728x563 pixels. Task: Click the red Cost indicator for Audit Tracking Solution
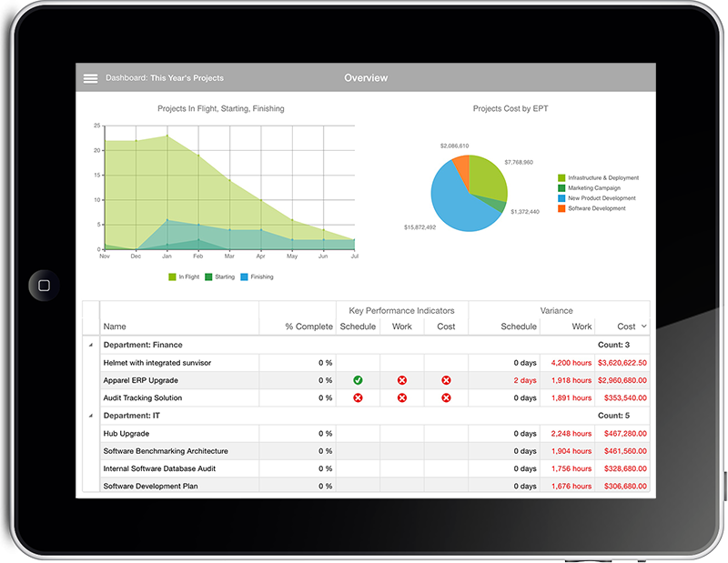tap(446, 397)
